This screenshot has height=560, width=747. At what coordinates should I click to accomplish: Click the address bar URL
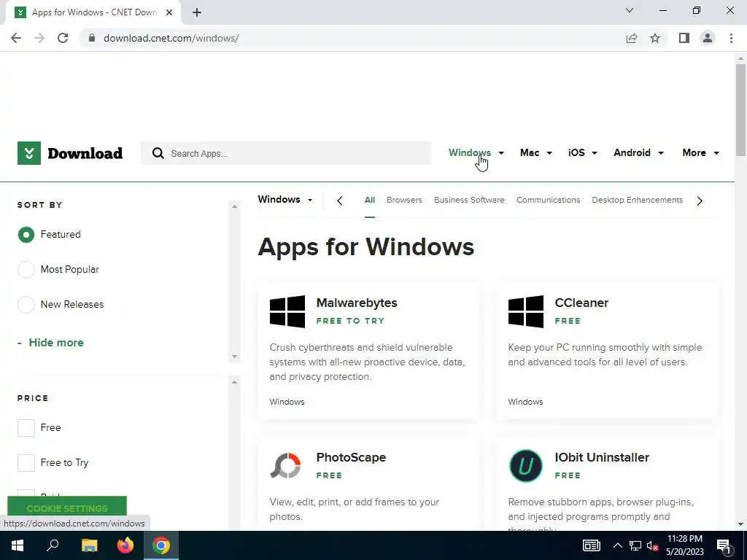click(x=171, y=38)
